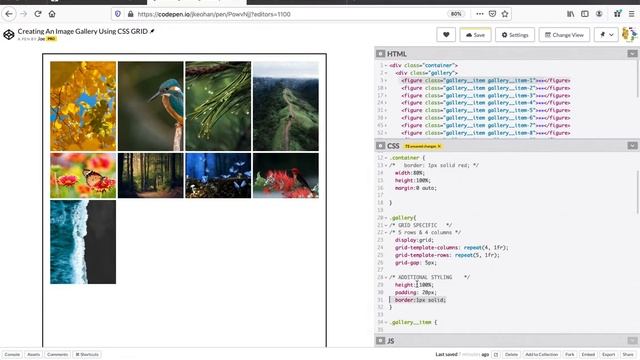Click the browser forward arrow
Screen dimensions: 640x360
pos(24,14)
